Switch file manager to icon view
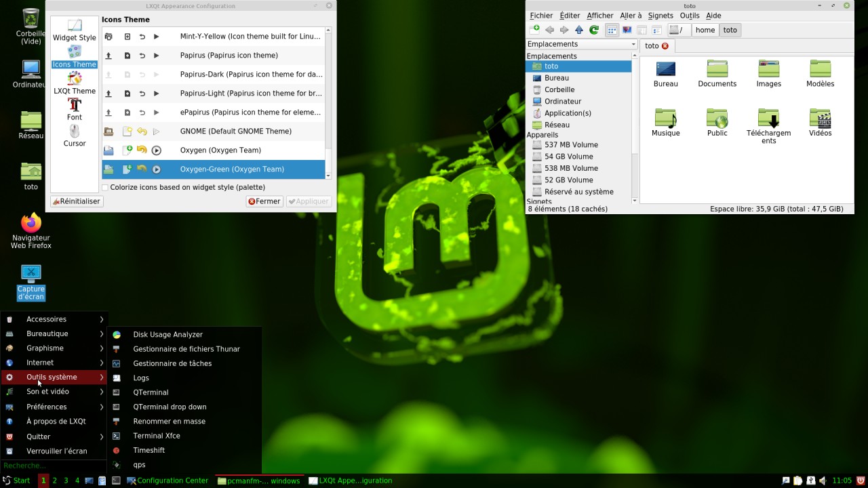Image resolution: width=868 pixels, height=488 pixels. [612, 30]
